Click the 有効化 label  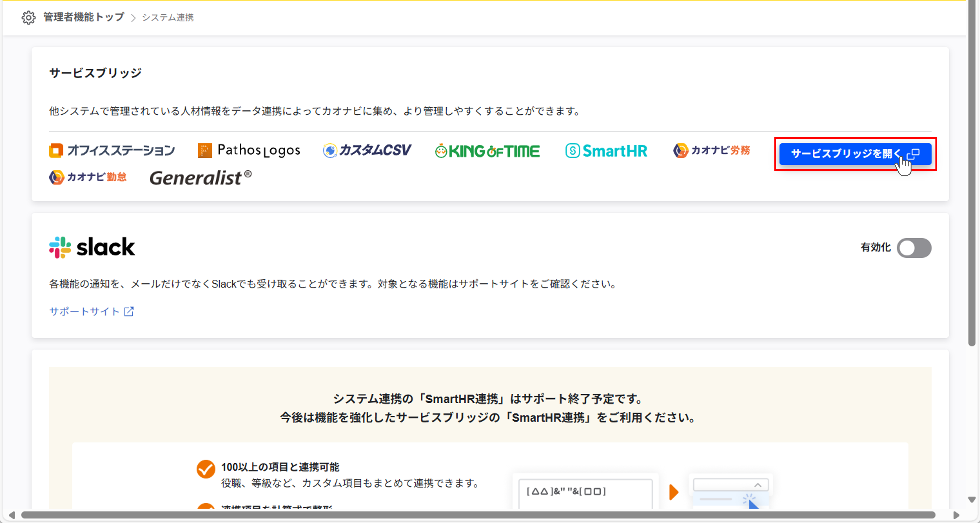point(875,248)
